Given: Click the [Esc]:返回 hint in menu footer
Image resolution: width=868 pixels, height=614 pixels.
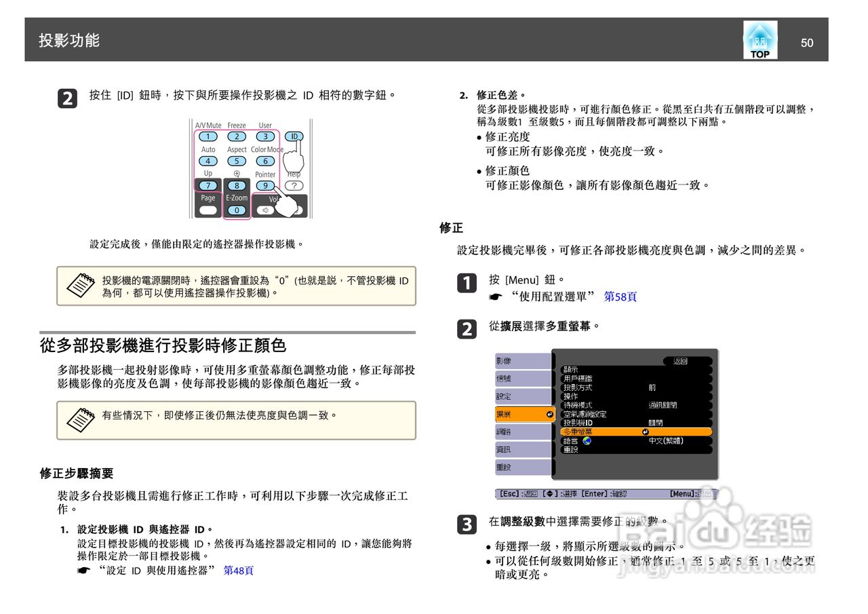Looking at the screenshot, I should (517, 494).
